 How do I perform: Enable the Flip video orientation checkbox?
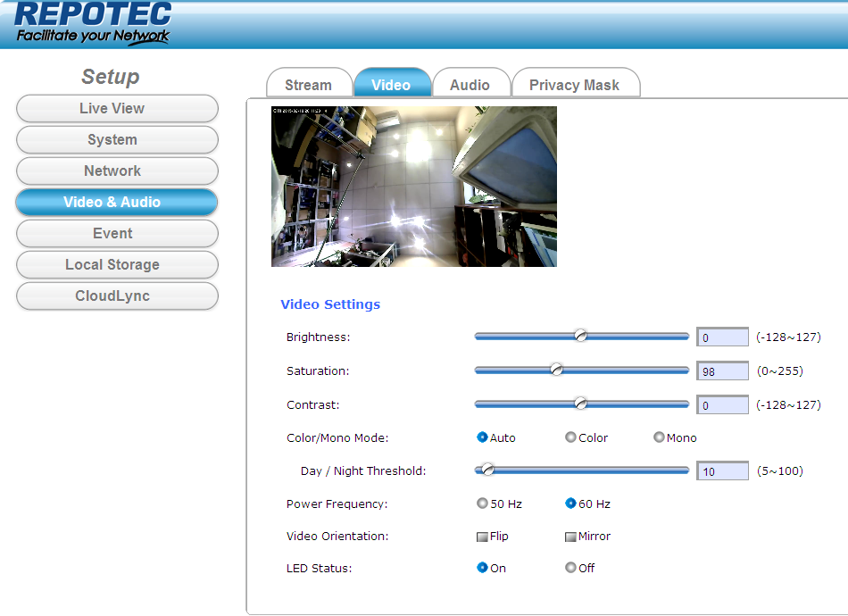(x=483, y=537)
